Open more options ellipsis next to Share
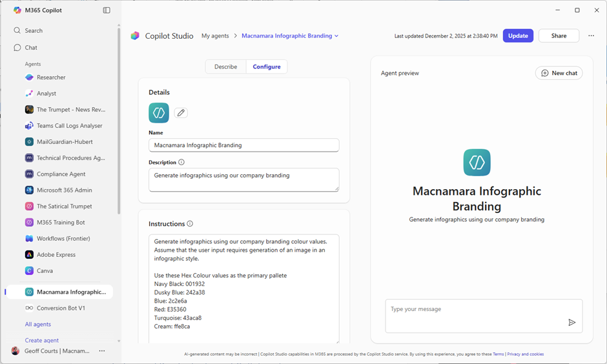 click(591, 35)
